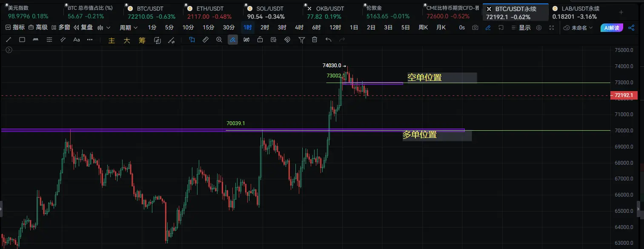Open the 多窗 multi-window layout

click(x=60, y=27)
